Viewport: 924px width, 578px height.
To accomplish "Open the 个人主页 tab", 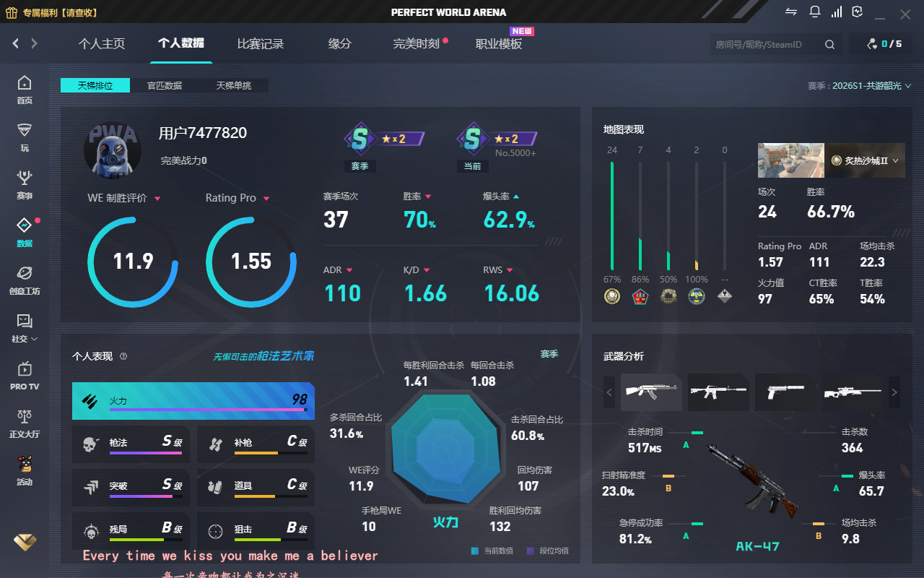I will (x=102, y=44).
